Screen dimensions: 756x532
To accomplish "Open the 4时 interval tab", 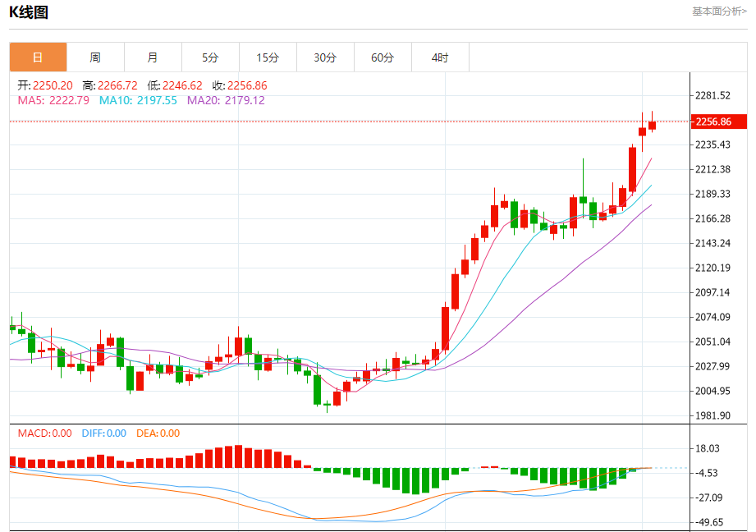I will (440, 57).
